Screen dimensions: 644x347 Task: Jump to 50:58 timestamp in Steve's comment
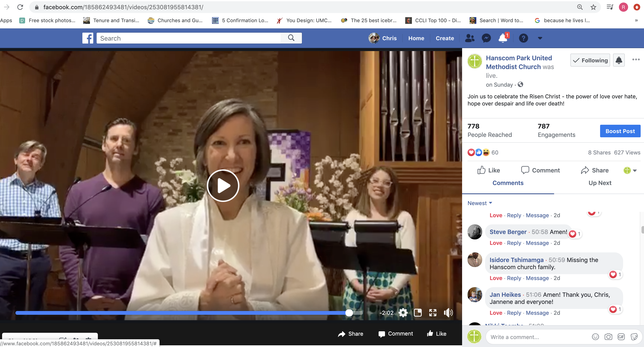pos(540,232)
